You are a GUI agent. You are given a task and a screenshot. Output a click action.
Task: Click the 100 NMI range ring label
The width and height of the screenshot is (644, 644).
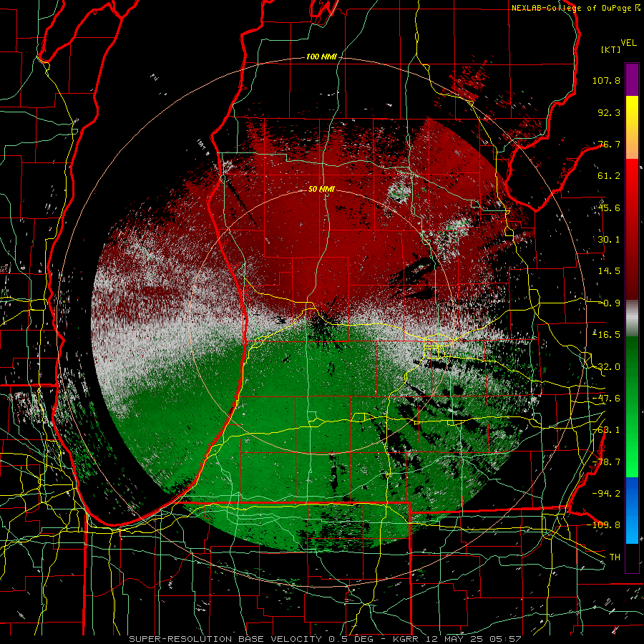[321, 57]
